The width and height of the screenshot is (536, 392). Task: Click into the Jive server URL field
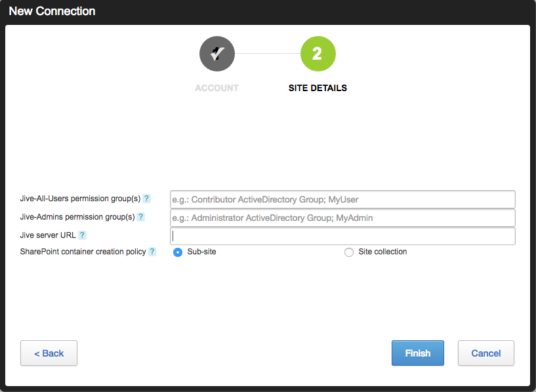click(342, 236)
